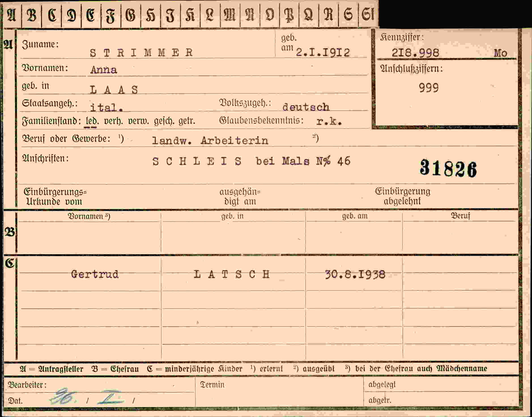Select the letter H index tab
This screenshot has width=532, height=417.
[x=151, y=15]
